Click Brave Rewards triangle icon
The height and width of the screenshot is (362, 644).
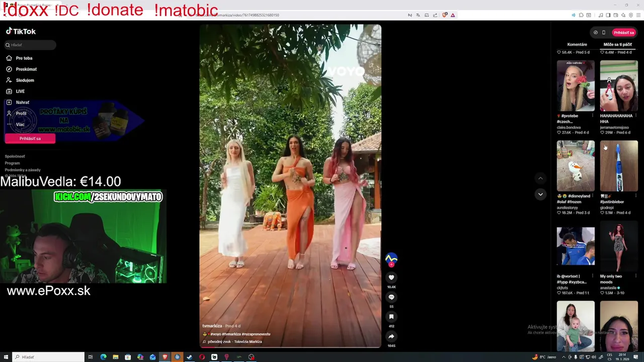coord(453,15)
